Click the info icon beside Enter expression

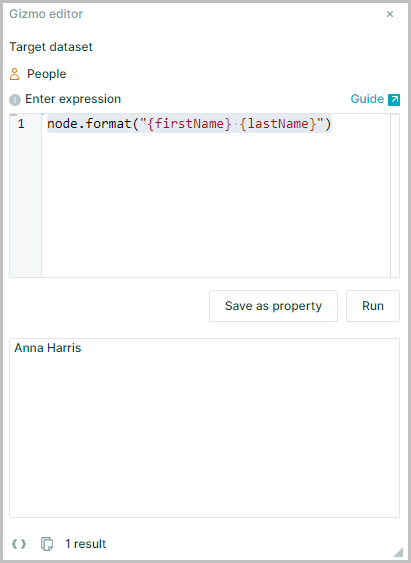(15, 99)
